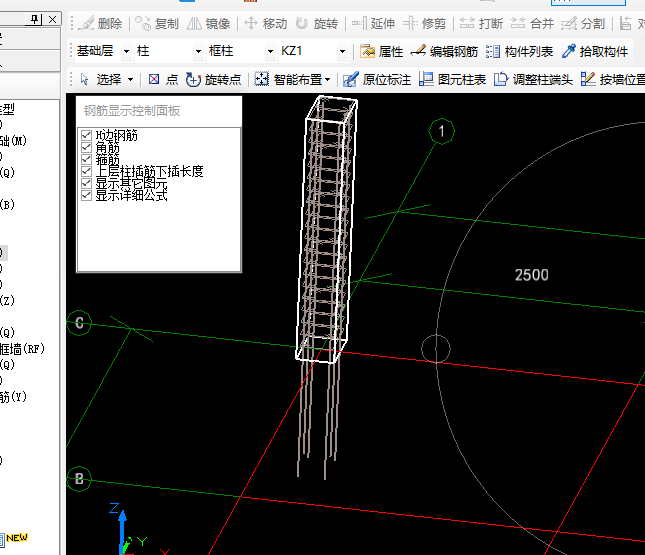This screenshot has height=555, width=645.
Task: Toggle 上层柱插筋下插长度 checkbox
Action: click(x=86, y=171)
